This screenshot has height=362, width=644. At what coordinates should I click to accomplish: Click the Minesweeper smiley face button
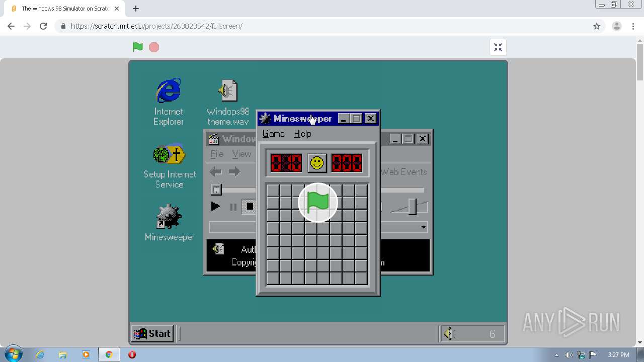click(x=317, y=163)
